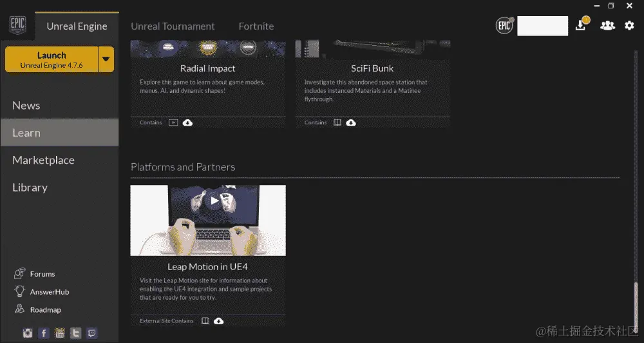Switch to the Unreal Engine tab

[x=77, y=26]
